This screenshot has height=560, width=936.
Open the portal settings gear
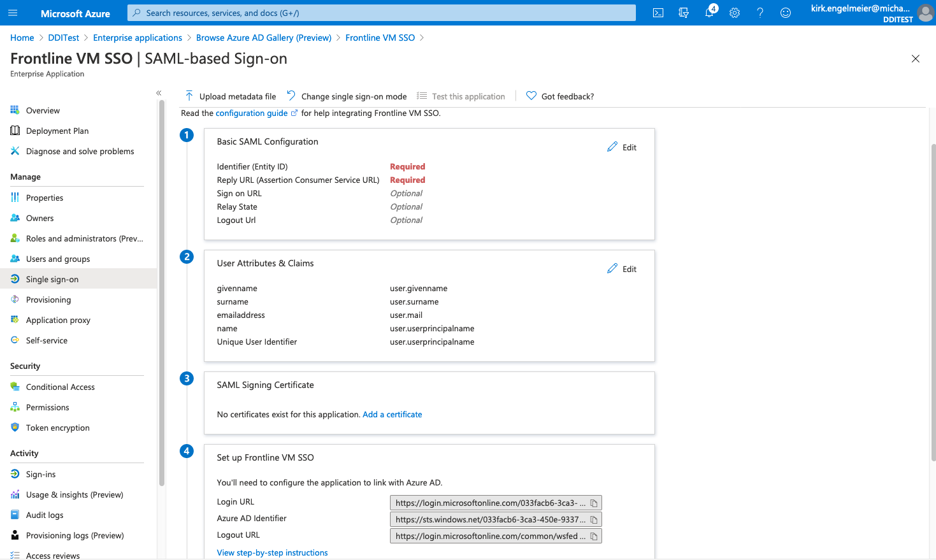click(x=734, y=12)
